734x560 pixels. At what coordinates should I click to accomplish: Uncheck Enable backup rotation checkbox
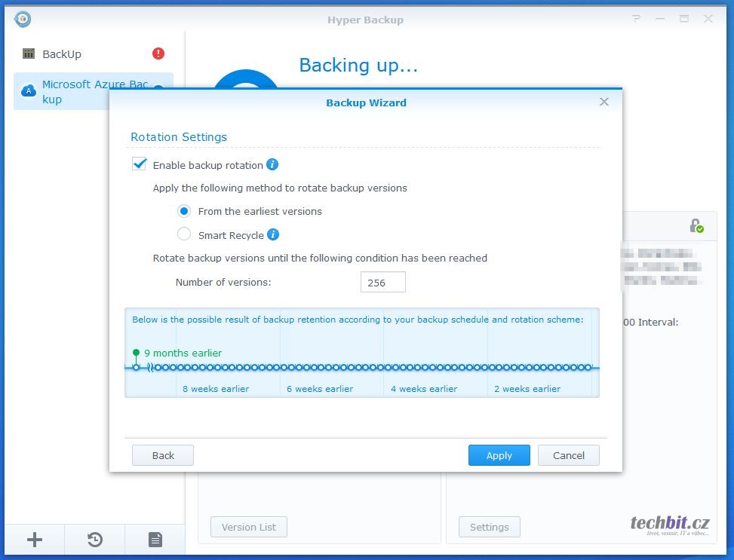click(x=140, y=164)
